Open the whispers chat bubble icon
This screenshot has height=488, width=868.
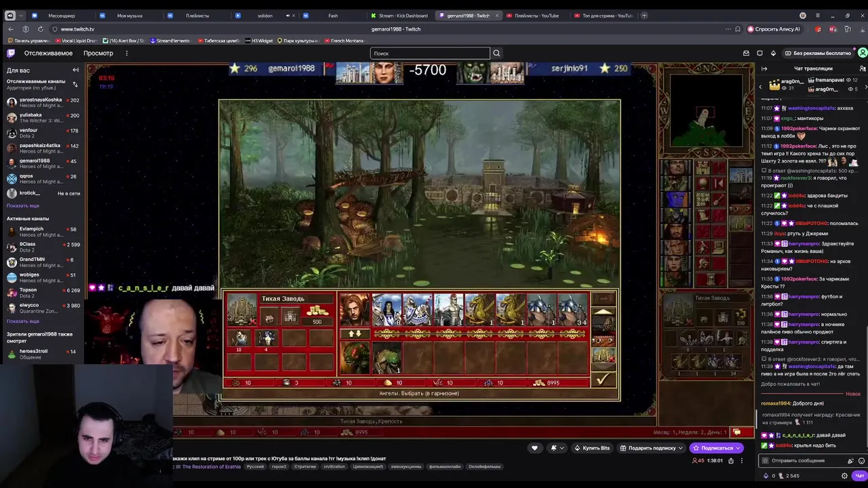point(760,53)
